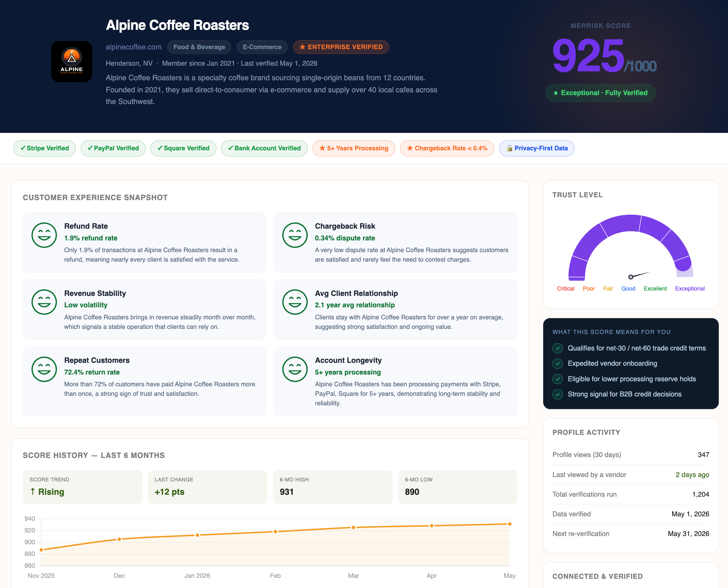Click the Total verifications run 1,204 value
Screen dimensions: 728x588
(700, 494)
